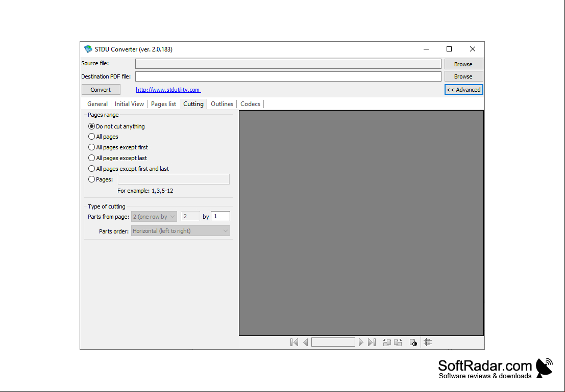
Task: Click the Pages range text field
Action: [x=174, y=179]
